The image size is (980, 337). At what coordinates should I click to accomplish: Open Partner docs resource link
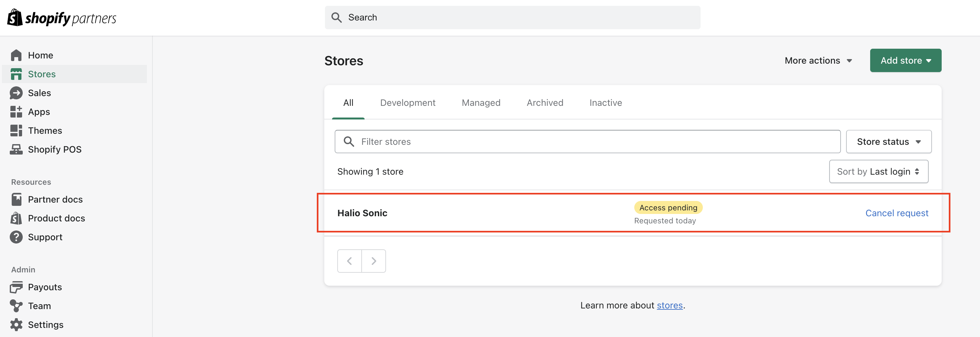pos(74,199)
